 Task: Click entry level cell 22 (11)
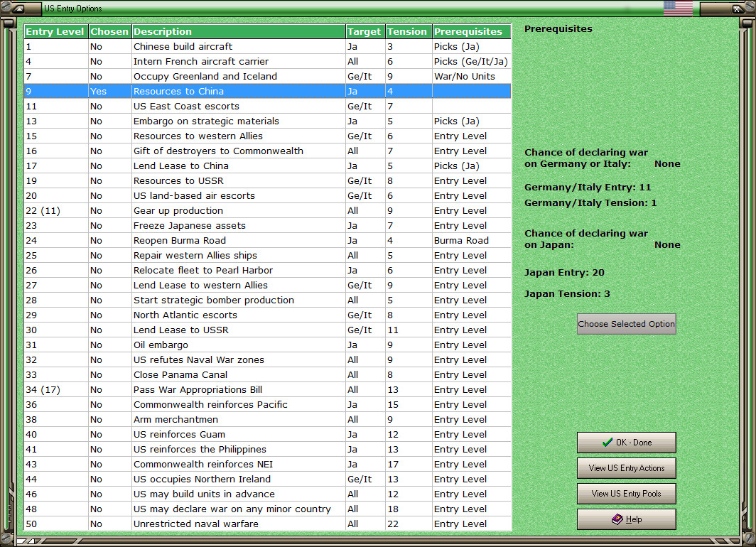pyautogui.click(x=56, y=211)
